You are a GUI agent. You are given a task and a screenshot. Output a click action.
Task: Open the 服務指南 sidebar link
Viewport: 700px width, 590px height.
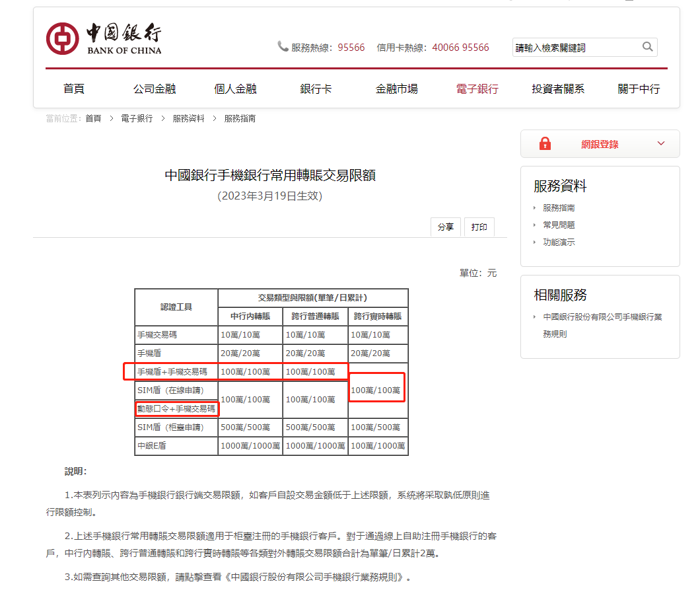click(559, 207)
